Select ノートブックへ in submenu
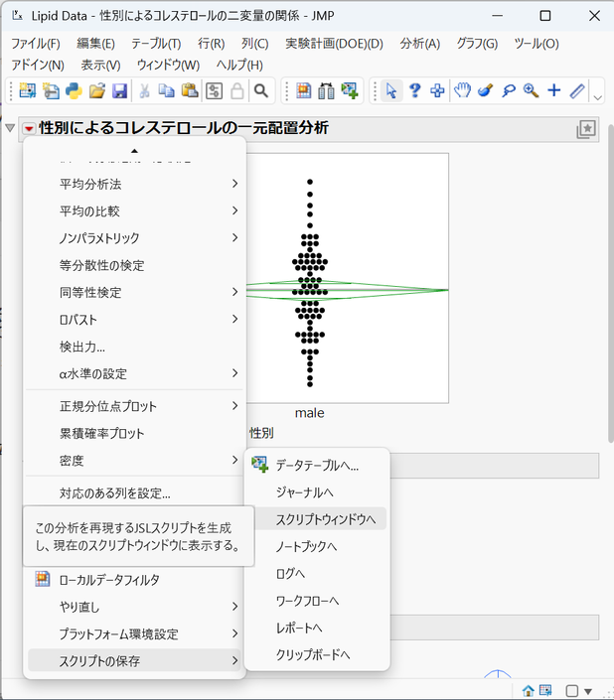614x700 pixels. 317,546
